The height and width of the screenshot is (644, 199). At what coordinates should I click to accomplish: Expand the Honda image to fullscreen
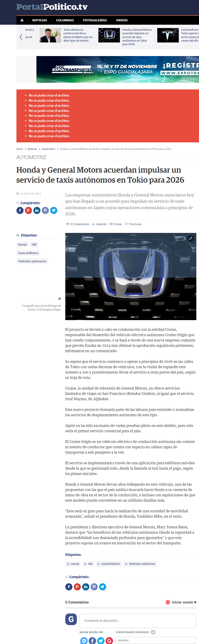(191, 238)
